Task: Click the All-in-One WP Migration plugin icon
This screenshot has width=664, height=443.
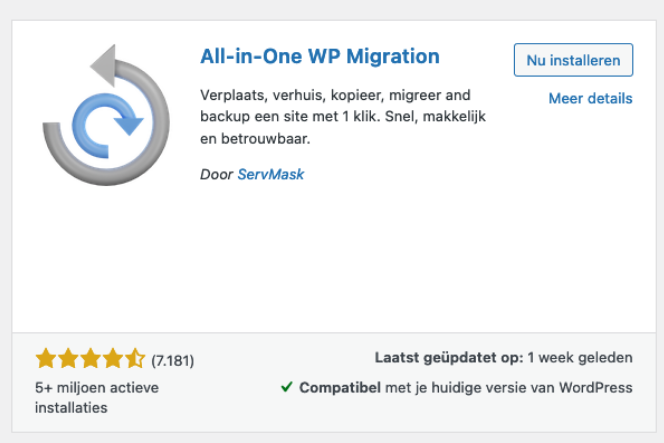Action: [106, 115]
